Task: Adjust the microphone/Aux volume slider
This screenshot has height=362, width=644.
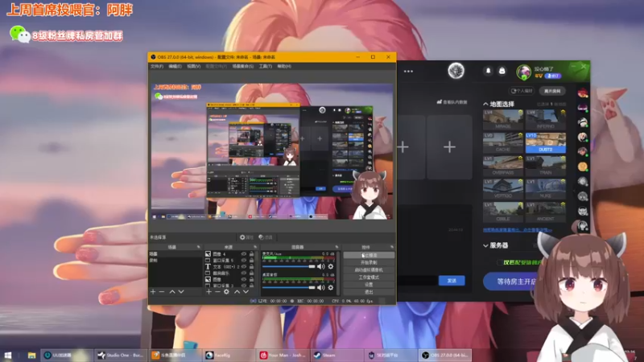Action: coord(289,267)
